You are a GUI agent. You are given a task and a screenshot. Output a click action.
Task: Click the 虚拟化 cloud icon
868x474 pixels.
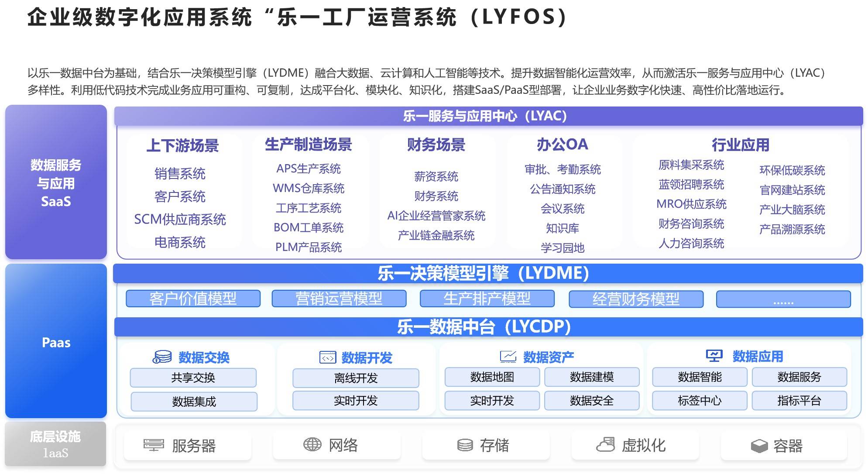605,445
